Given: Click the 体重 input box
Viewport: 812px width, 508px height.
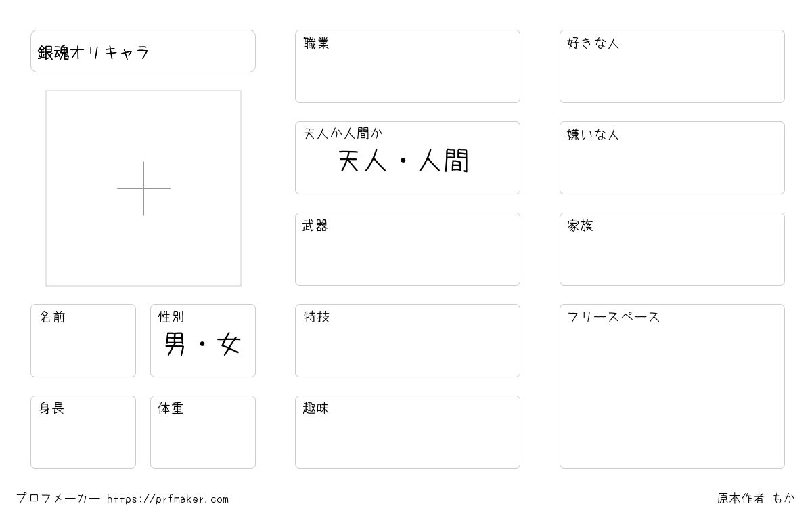Looking at the screenshot, I should click(203, 432).
